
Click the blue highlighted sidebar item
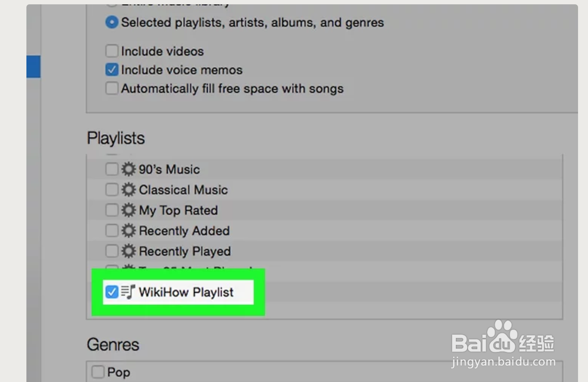click(33, 67)
